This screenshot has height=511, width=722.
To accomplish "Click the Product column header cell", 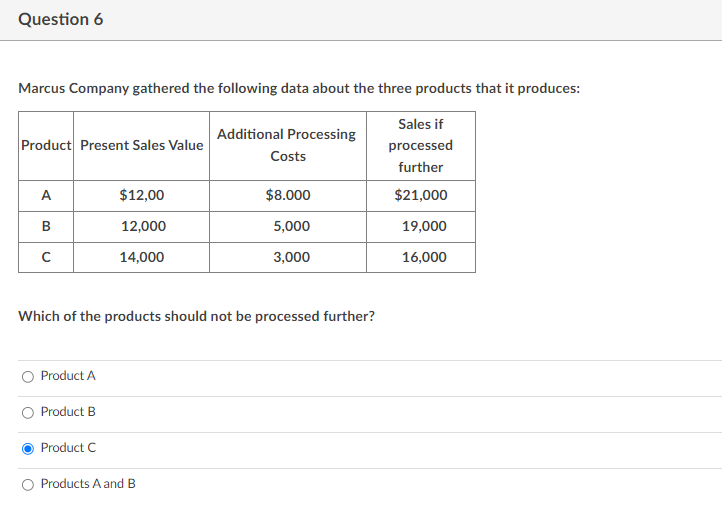I will point(46,145).
